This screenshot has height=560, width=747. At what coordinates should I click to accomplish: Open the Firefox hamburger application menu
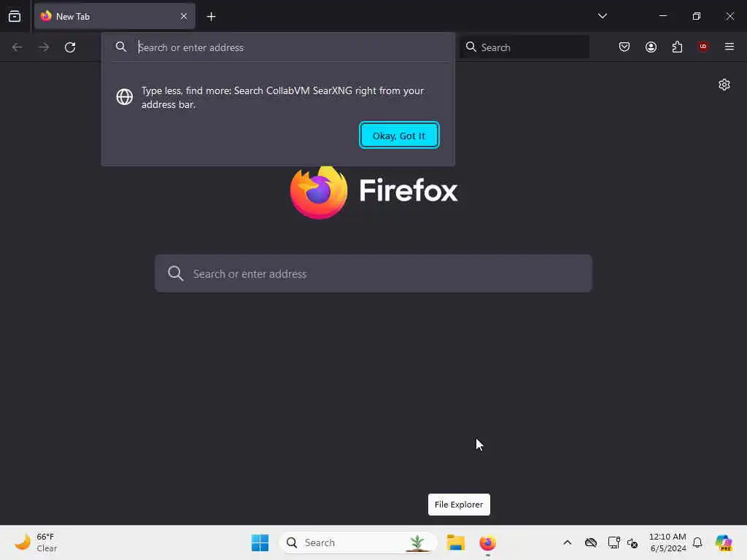pyautogui.click(x=729, y=47)
